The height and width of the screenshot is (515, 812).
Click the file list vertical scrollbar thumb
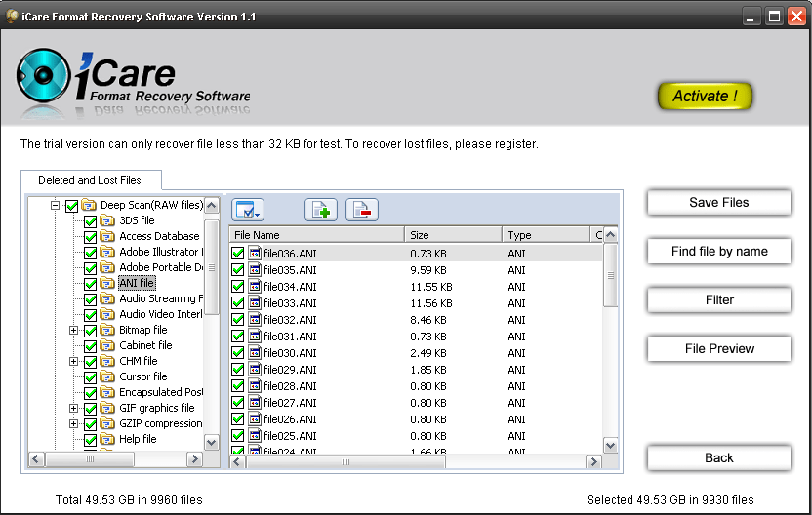(x=611, y=275)
